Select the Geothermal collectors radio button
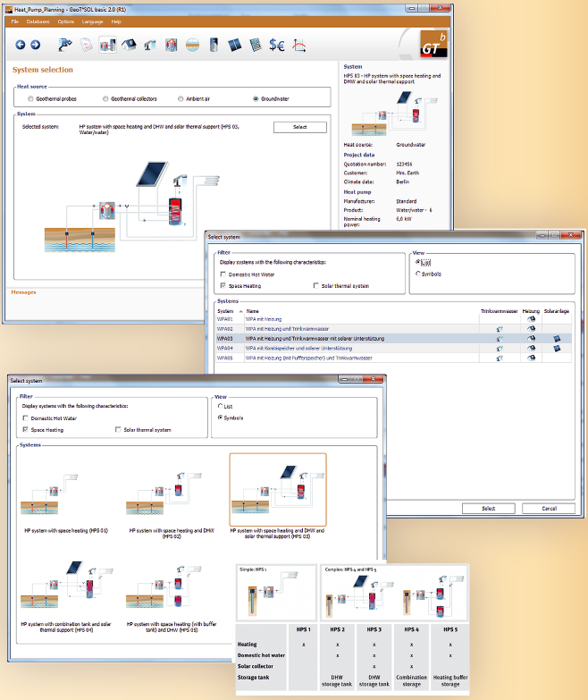Screen dimensions: 588x700 pyautogui.click(x=105, y=99)
